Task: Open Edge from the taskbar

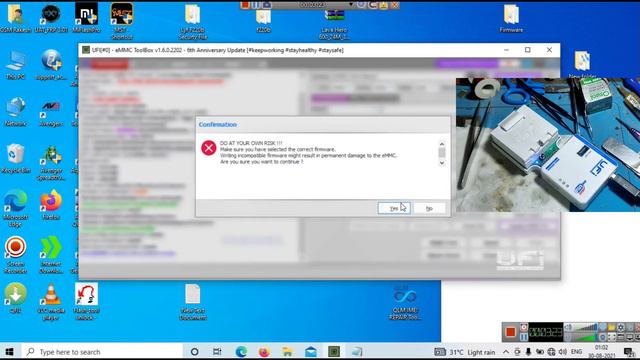Action: pyautogui.click(x=241, y=352)
